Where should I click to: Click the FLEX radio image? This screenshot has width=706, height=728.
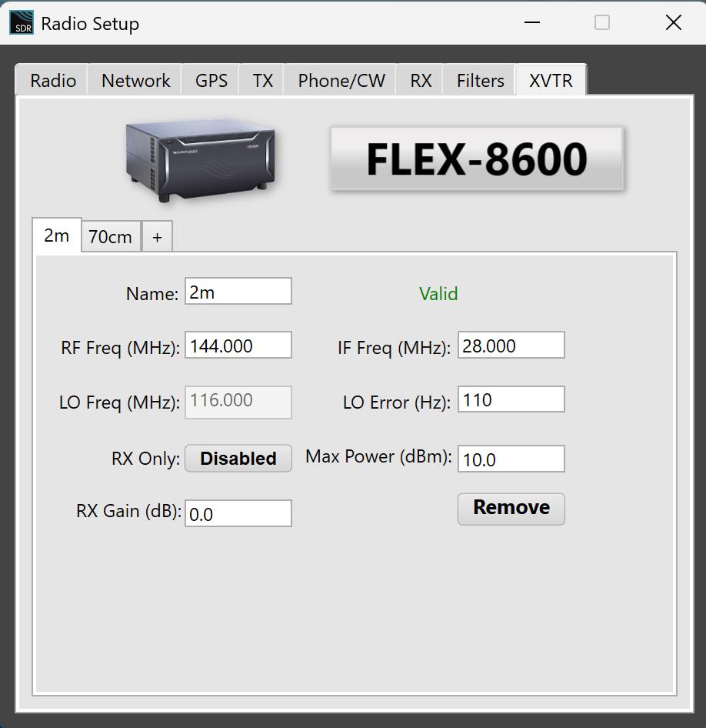[201, 160]
